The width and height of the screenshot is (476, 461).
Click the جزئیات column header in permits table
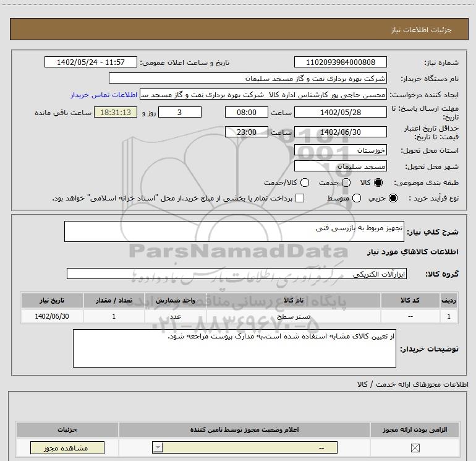67,429
